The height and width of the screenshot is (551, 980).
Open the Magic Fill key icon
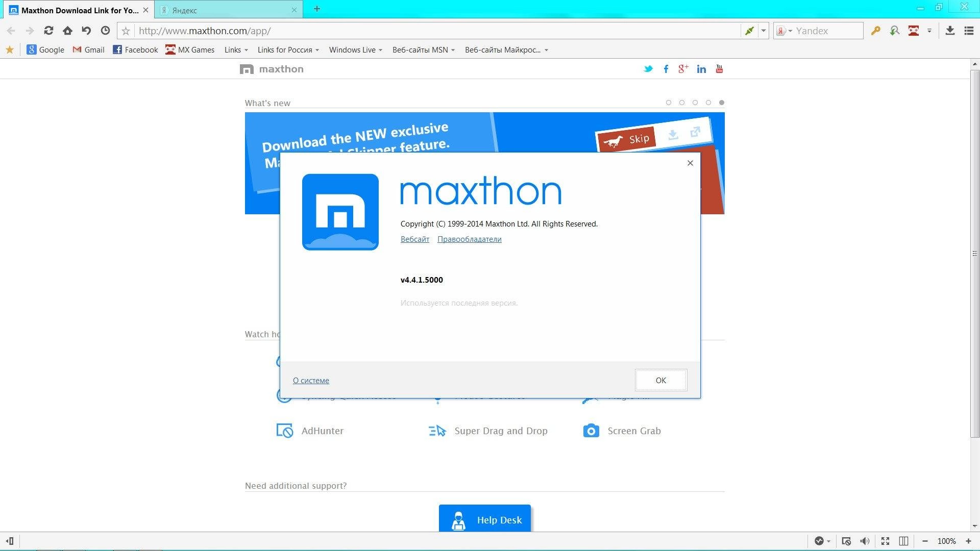coord(876,31)
